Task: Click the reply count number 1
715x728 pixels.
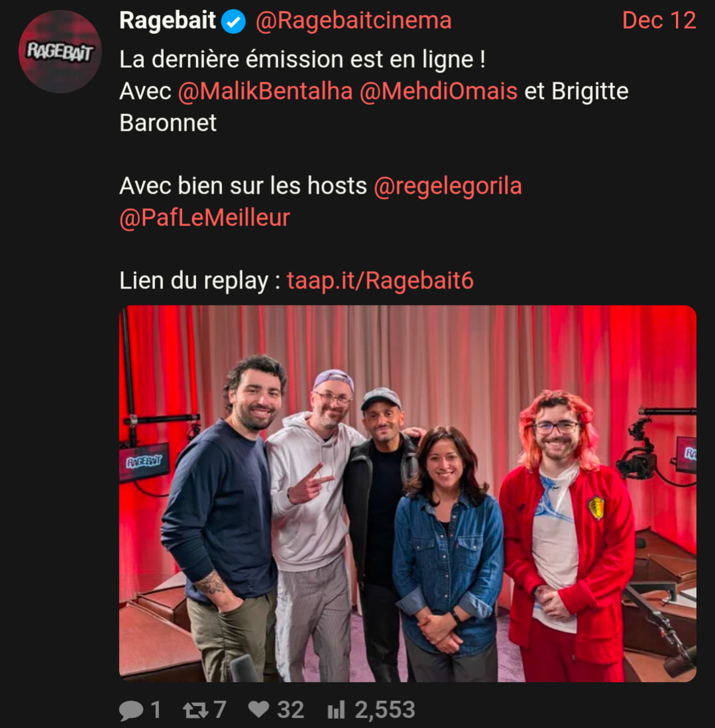Action: click(156, 710)
